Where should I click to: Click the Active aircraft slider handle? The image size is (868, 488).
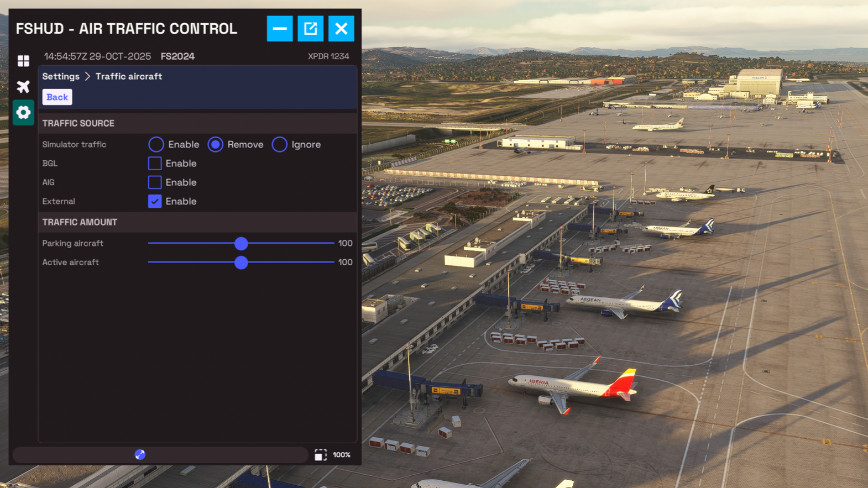pos(241,263)
